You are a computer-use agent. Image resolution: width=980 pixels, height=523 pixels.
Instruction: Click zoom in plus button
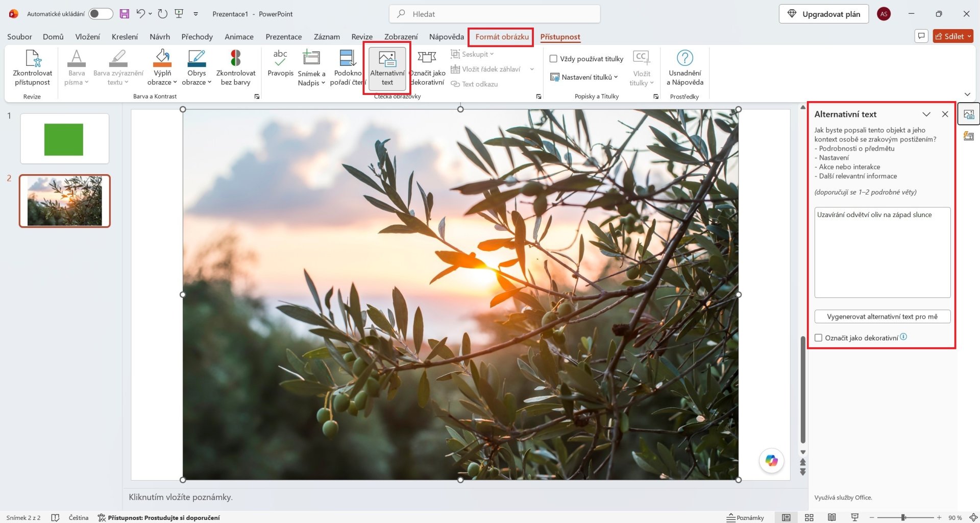[939, 517]
